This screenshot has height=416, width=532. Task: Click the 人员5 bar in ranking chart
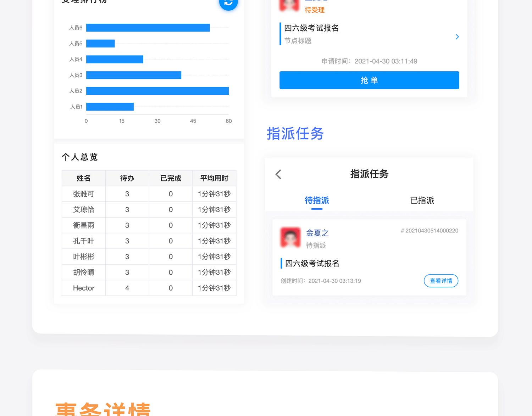point(100,44)
